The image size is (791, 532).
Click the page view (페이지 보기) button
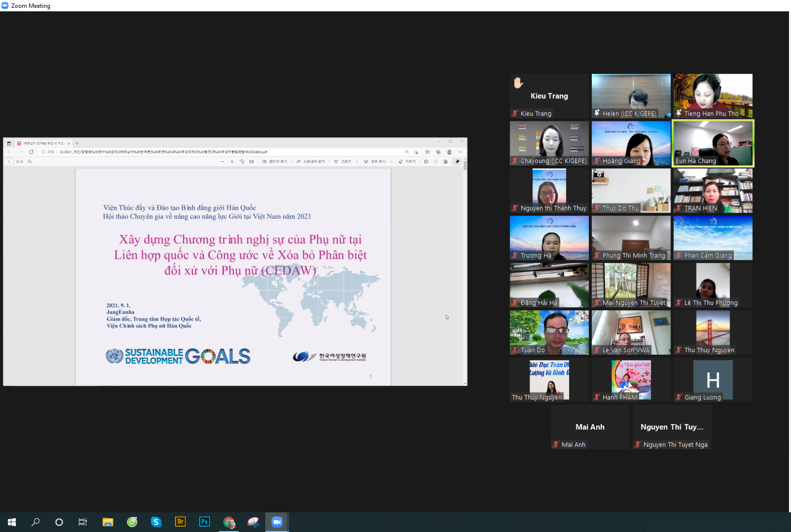274,162
